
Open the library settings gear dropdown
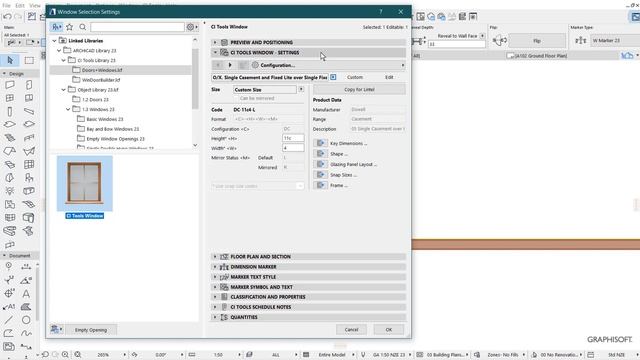tap(191, 27)
